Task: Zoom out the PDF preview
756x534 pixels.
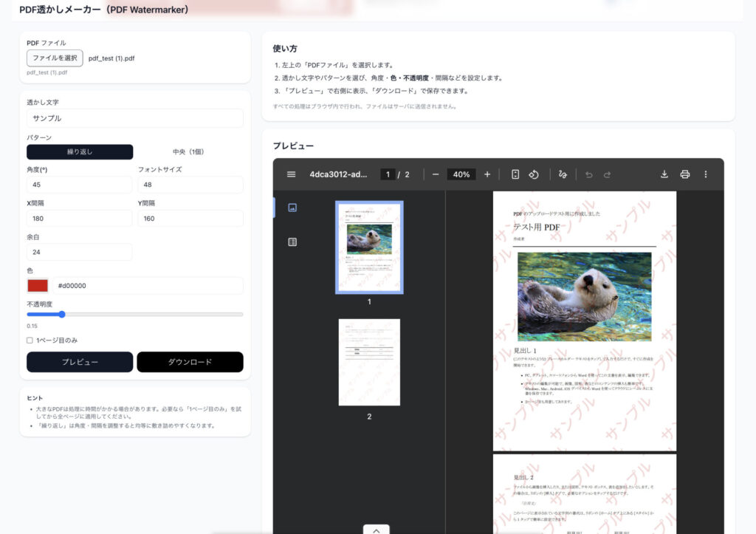Action: coord(436,174)
